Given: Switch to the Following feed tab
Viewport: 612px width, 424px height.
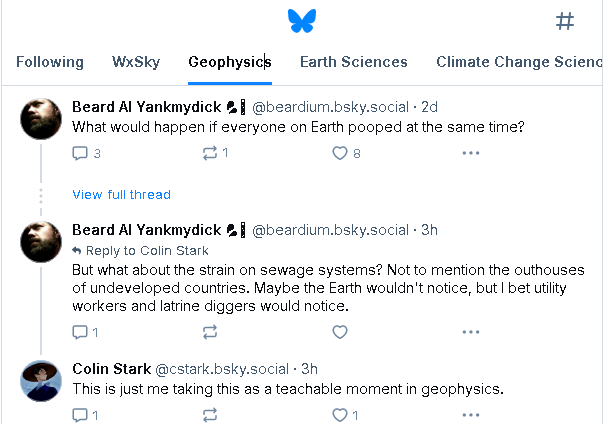Looking at the screenshot, I should [x=50, y=62].
